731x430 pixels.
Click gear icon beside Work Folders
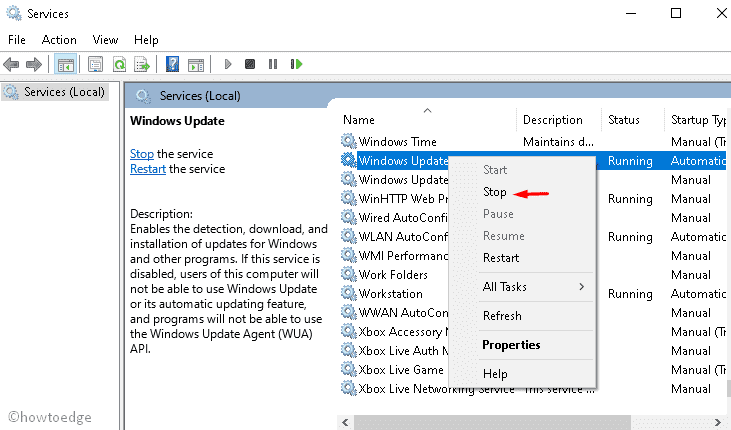pos(348,274)
